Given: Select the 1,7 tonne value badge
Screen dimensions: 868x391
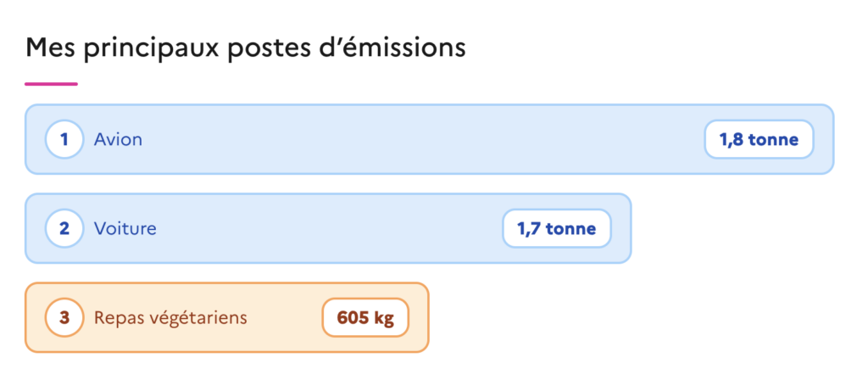Looking at the screenshot, I should pyautogui.click(x=557, y=228).
